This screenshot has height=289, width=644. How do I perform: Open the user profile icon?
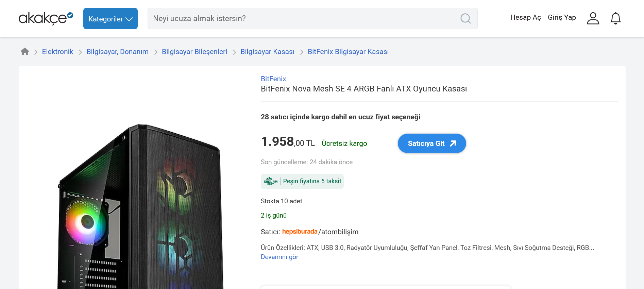[593, 18]
